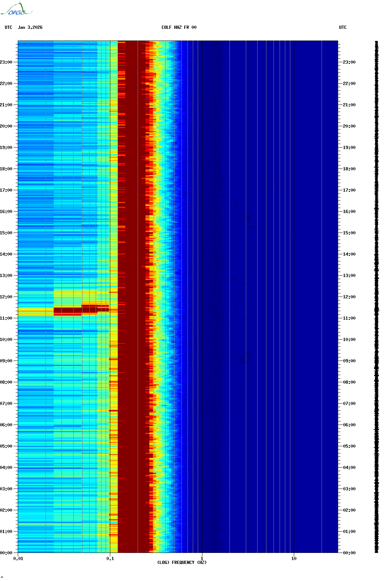Click the left 22:00 time label
This screenshot has width=392, height=581.
[6, 84]
